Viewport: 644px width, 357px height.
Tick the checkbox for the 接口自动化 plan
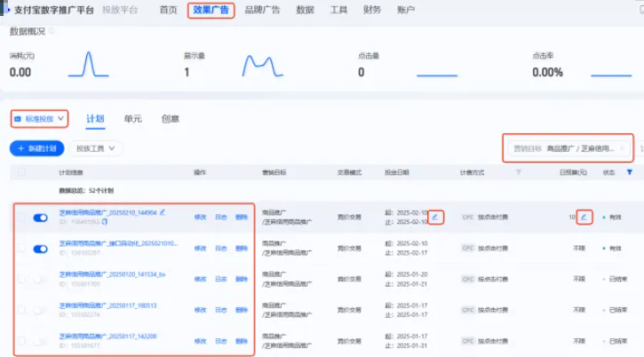21,248
